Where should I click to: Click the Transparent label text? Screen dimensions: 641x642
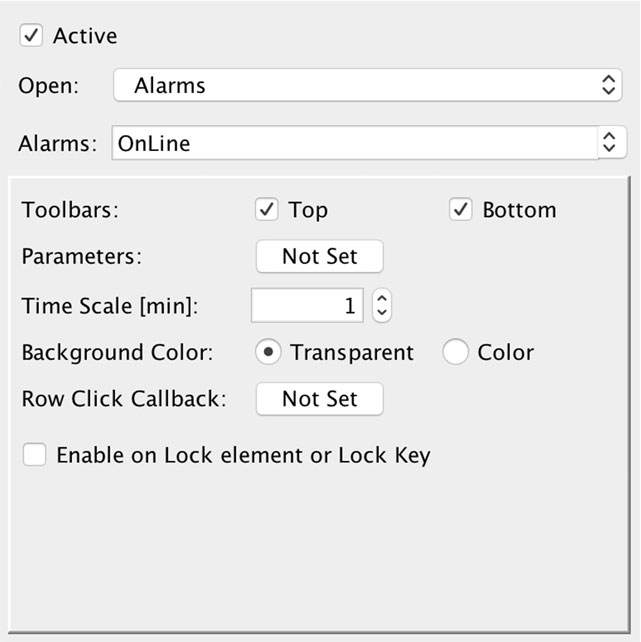click(x=352, y=353)
